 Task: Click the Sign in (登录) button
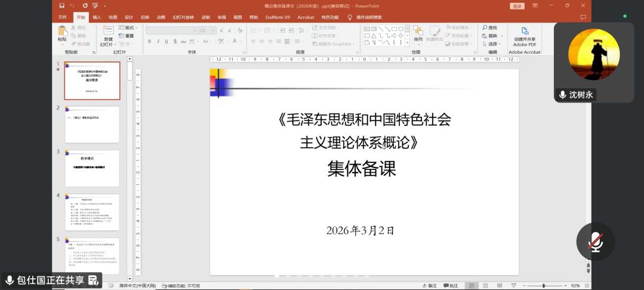[x=517, y=5]
